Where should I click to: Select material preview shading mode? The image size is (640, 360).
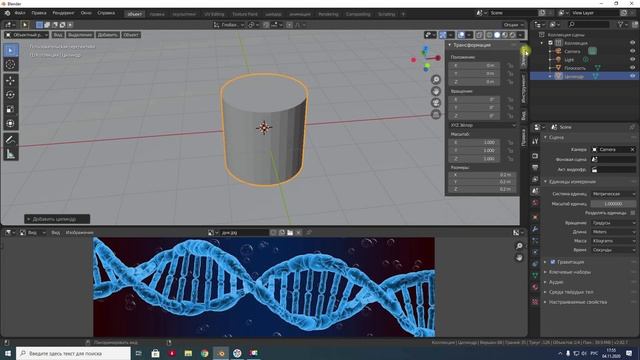[x=505, y=35]
